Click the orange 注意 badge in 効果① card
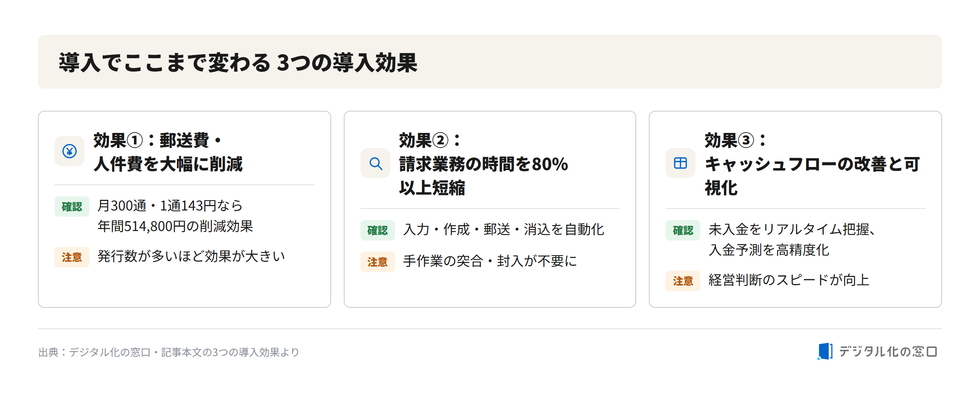 [x=72, y=257]
